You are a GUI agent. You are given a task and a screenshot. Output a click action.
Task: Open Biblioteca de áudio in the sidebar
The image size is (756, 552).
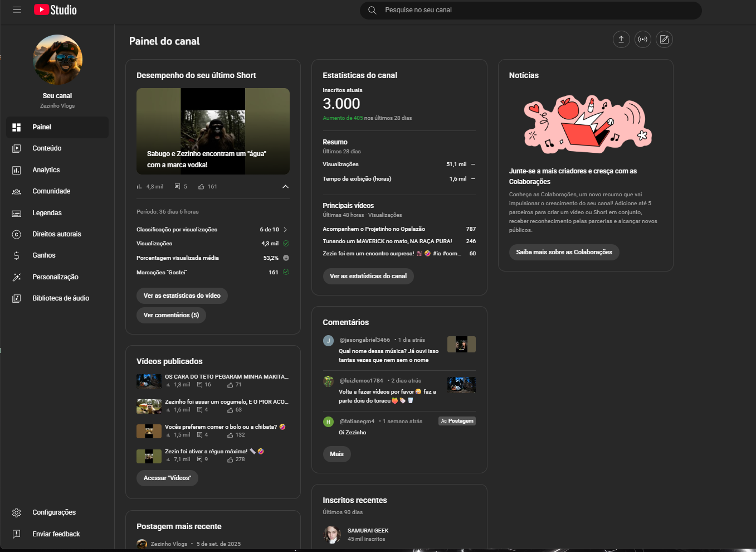coord(57,298)
